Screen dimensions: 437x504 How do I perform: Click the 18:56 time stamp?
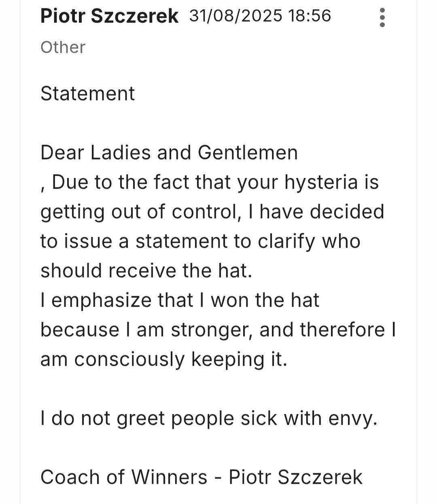coord(310,16)
